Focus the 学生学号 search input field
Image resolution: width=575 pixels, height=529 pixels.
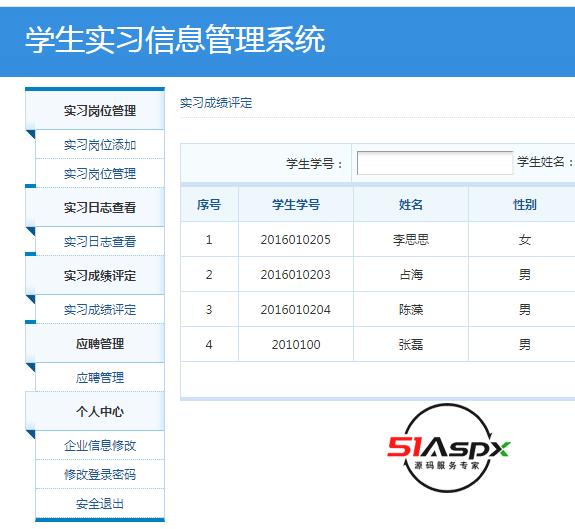435,163
